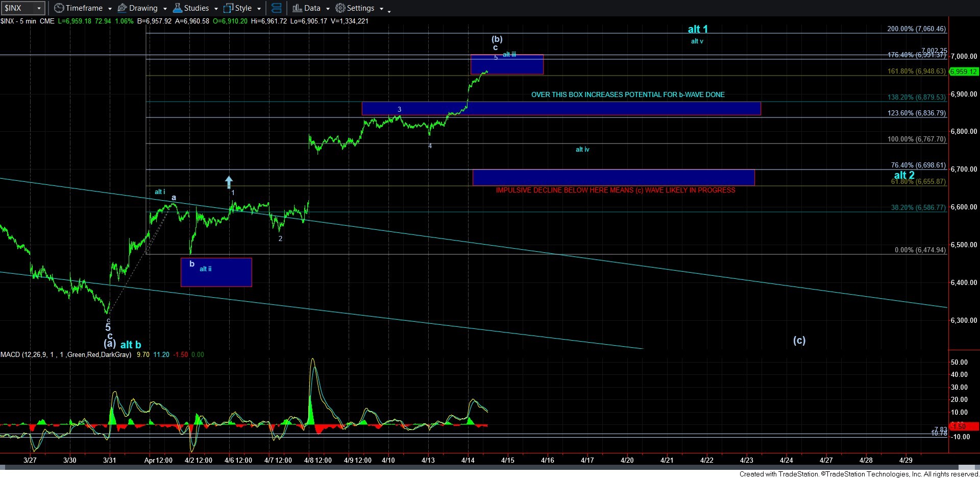Image resolution: width=980 pixels, height=478 pixels.
Task: Click the MACD (12,26,9) study label
Action: click(65, 354)
